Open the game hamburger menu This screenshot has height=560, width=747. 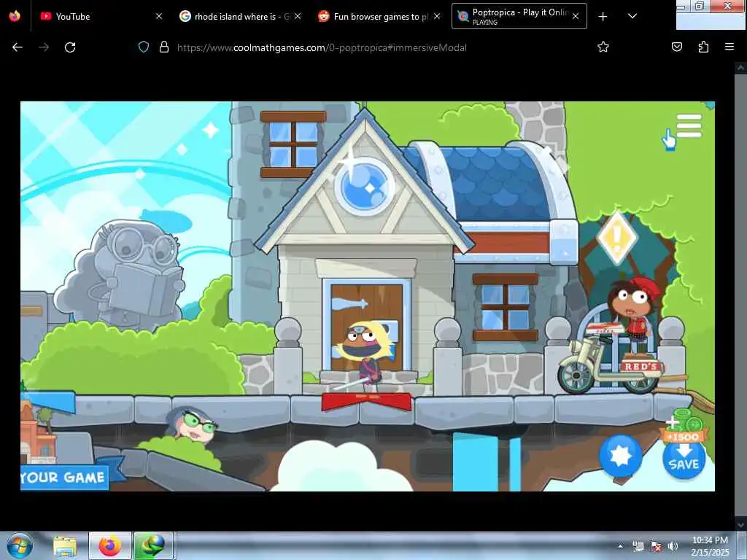click(689, 125)
